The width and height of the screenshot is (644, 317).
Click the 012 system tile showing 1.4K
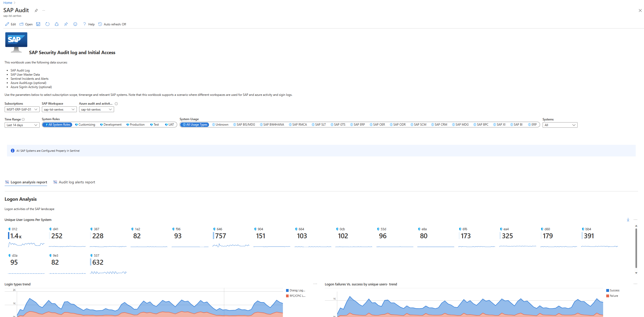point(26,237)
